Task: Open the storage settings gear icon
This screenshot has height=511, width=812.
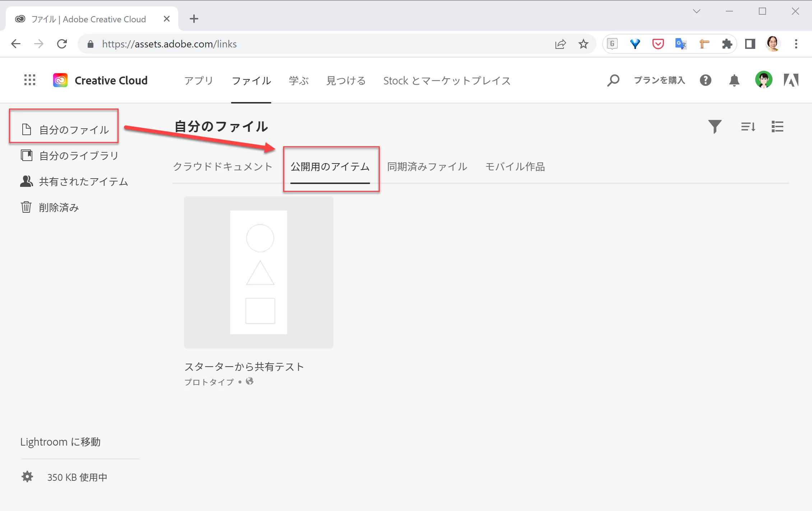Action: click(x=27, y=477)
